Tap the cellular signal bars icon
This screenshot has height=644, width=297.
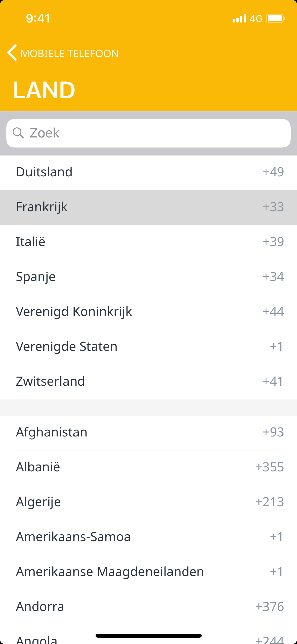pos(239,19)
